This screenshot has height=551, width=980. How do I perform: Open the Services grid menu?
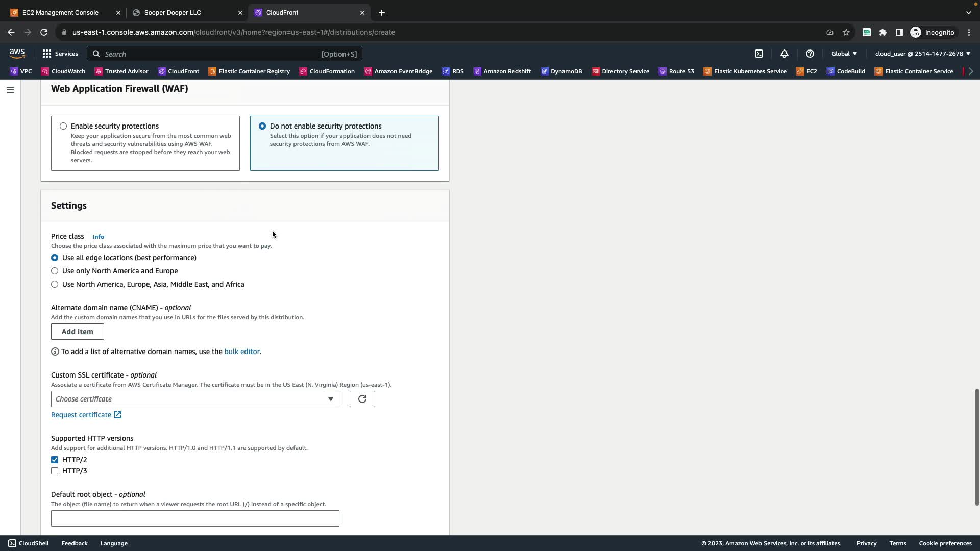[x=60, y=54]
